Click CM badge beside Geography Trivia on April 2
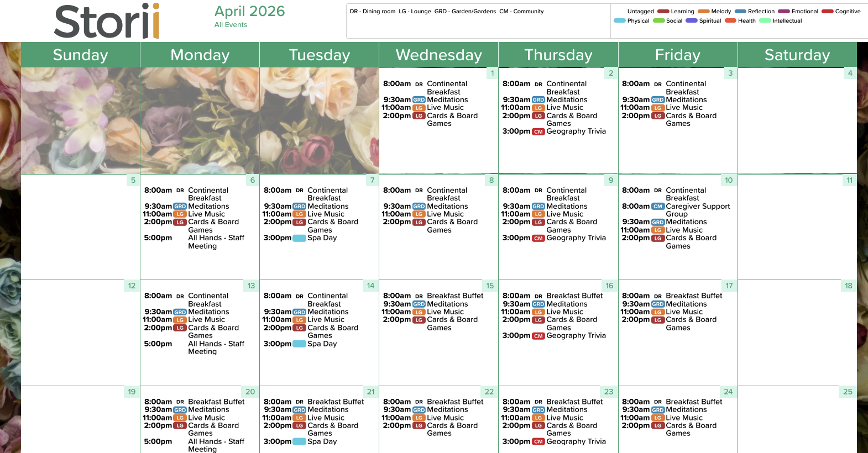This screenshot has height=453, width=868. [538, 132]
